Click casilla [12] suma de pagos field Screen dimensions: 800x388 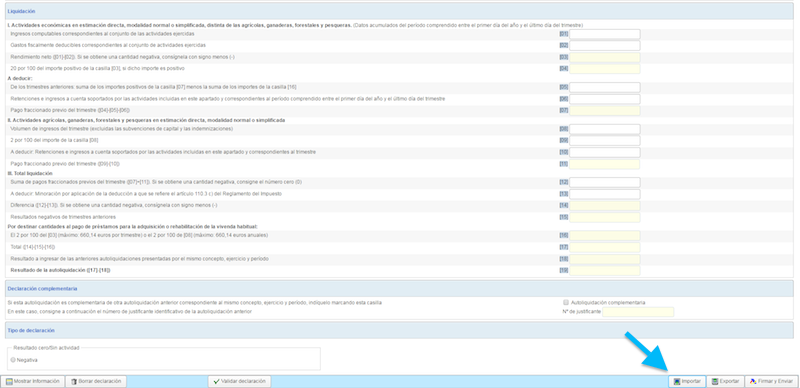pos(605,182)
